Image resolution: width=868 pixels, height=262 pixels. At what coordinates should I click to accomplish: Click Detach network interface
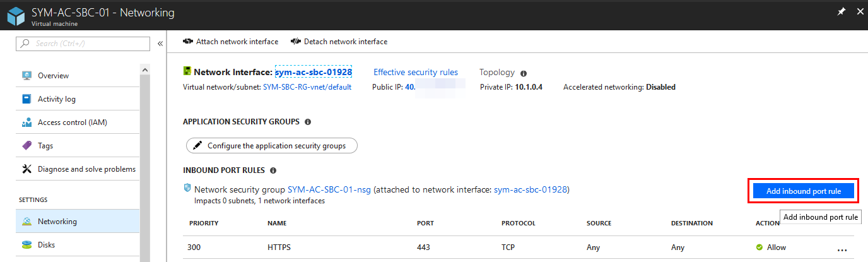pos(339,42)
